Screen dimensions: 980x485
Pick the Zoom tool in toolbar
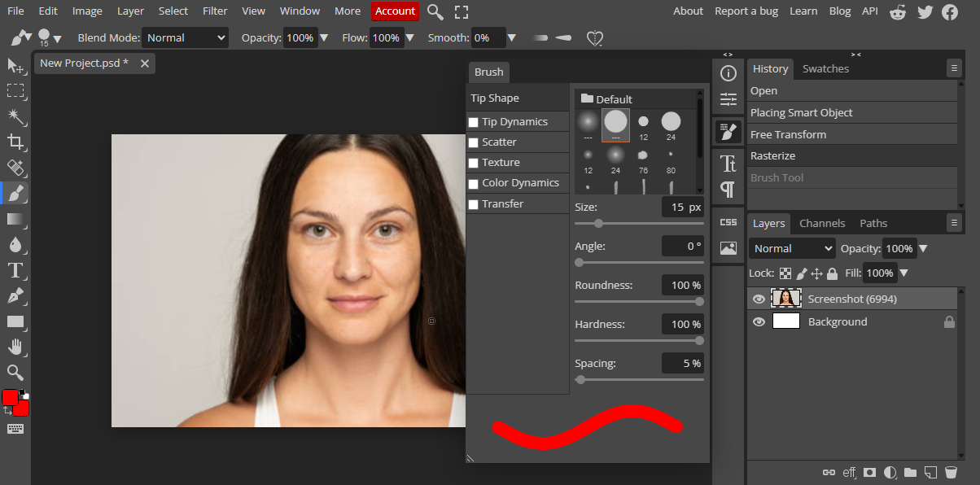[x=15, y=373]
